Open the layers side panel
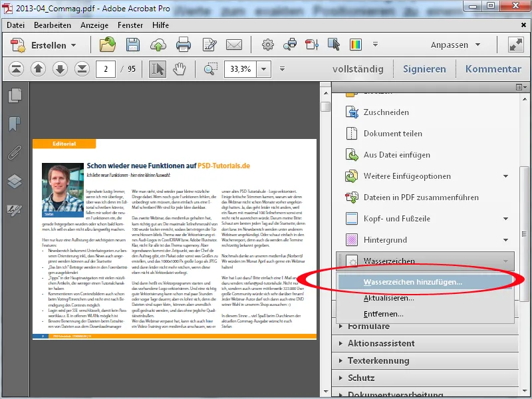 point(15,181)
